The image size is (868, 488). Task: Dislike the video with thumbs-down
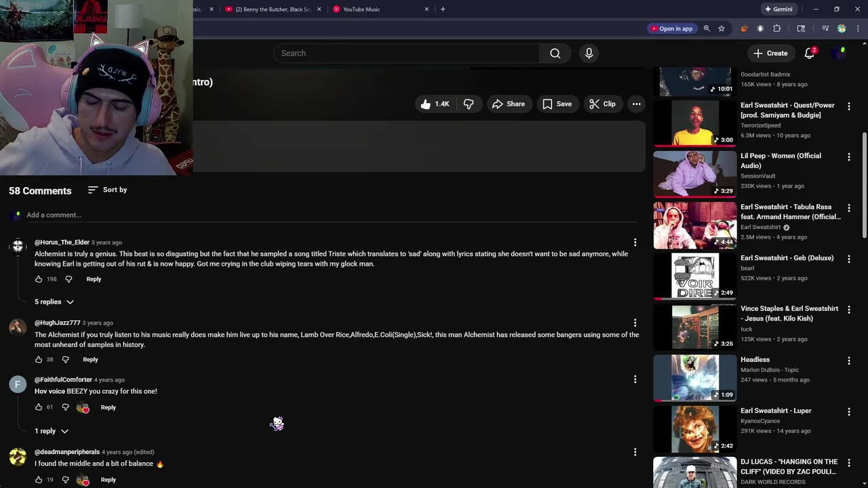(x=469, y=104)
